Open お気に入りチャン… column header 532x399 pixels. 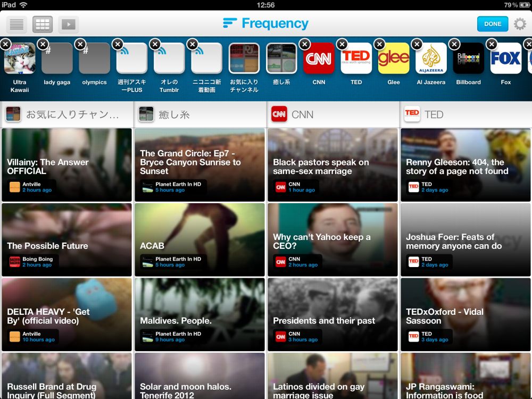click(x=67, y=114)
